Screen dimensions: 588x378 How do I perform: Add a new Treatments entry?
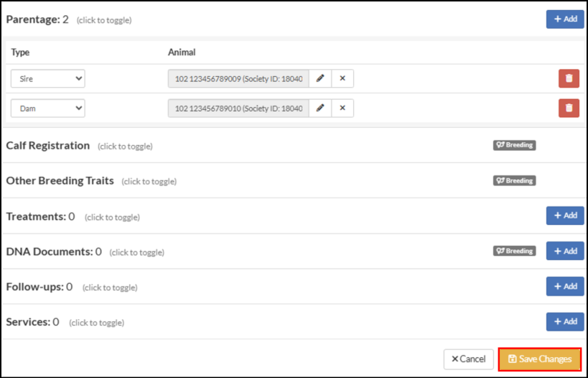[x=565, y=216]
